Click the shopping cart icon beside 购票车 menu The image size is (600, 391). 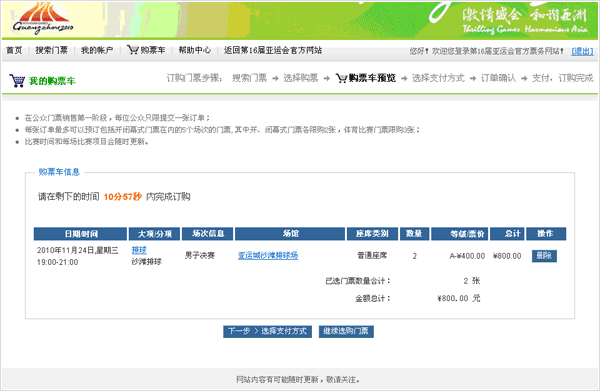[x=132, y=50]
